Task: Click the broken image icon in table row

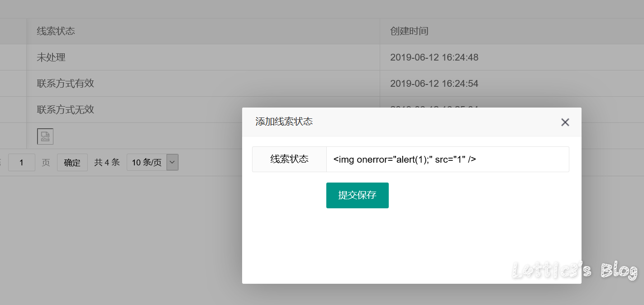Action: click(45, 136)
